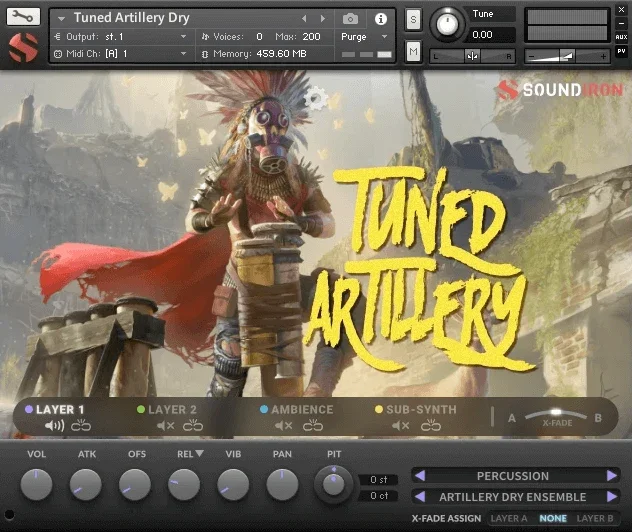Toggle the PV button
Screen dimensions: 632x532
[x=621, y=52]
